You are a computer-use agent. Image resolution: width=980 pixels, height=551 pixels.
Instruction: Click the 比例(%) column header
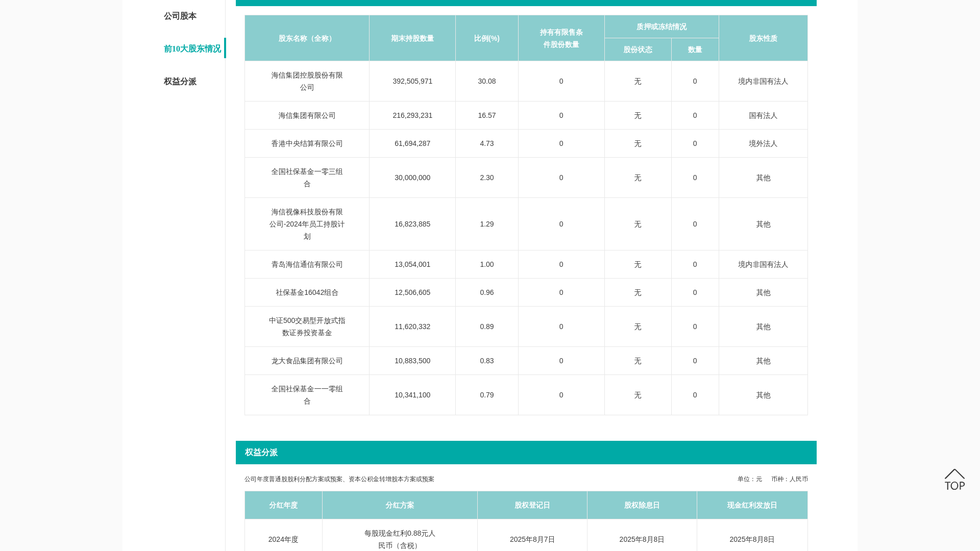(487, 38)
